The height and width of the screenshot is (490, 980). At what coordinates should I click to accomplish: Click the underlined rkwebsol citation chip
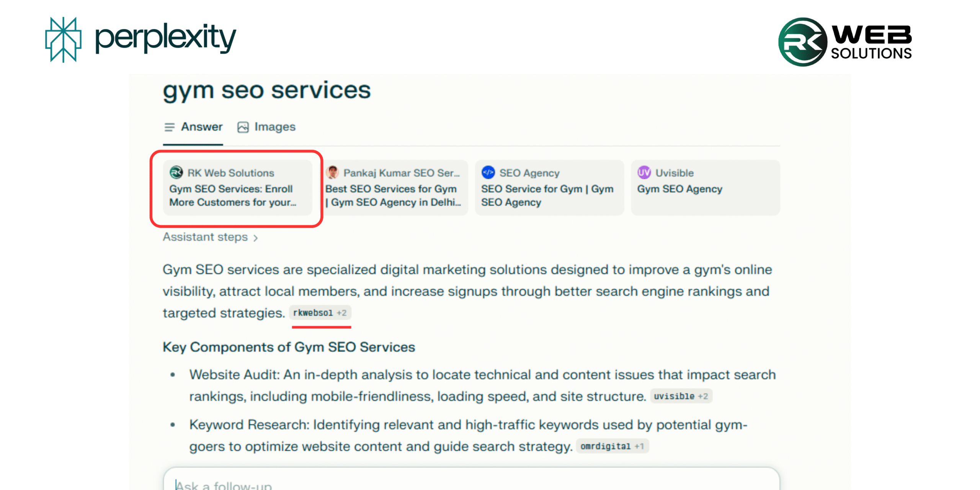(321, 312)
